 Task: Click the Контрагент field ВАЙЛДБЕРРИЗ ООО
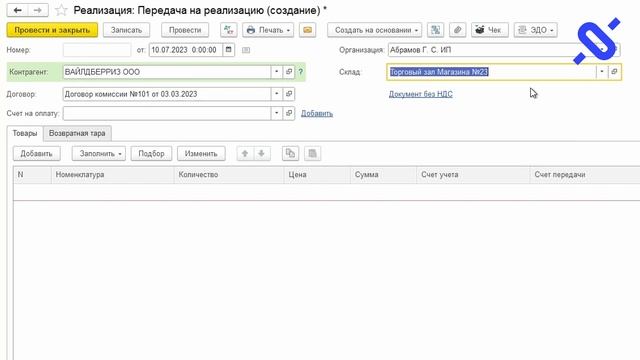pos(167,72)
